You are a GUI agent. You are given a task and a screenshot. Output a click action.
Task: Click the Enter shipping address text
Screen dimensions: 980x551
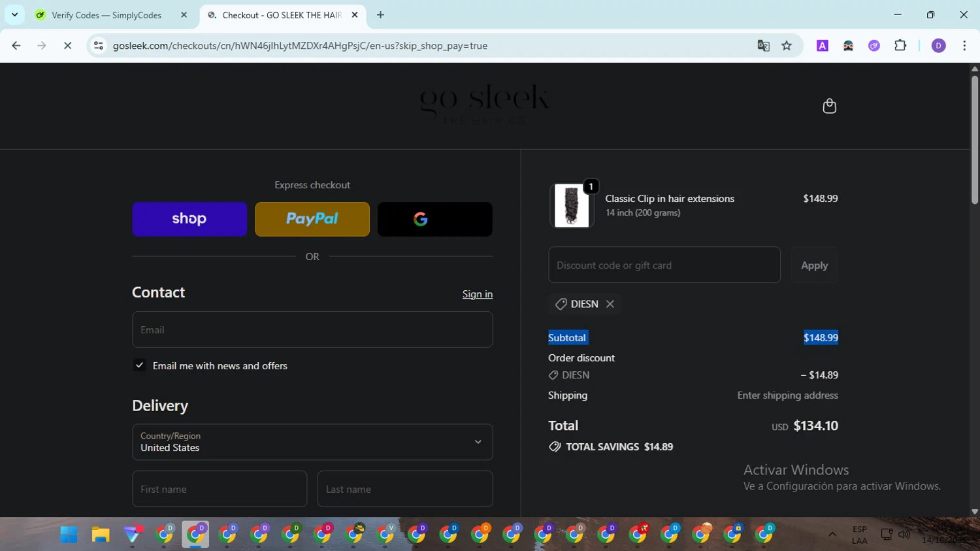[787, 395]
